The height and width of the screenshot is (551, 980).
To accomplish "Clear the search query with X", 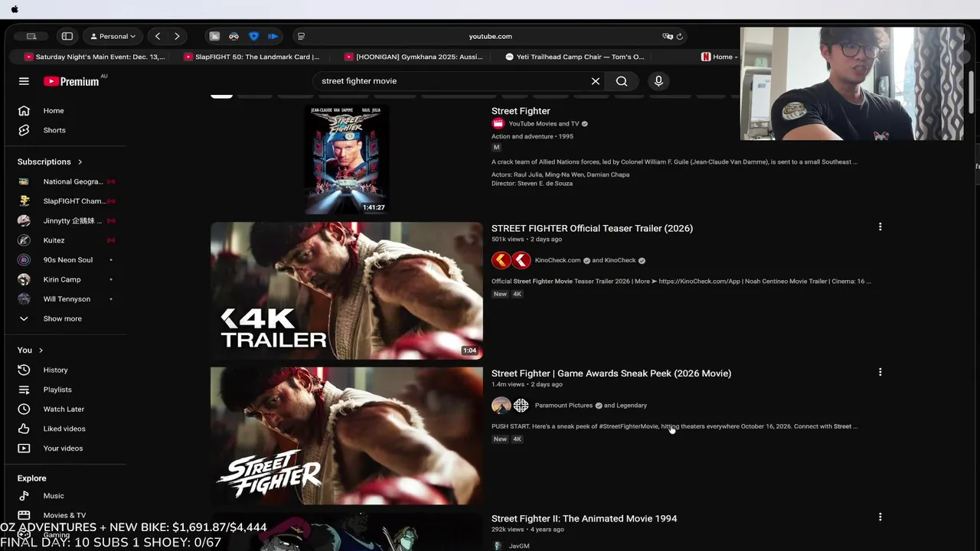I will click(595, 81).
